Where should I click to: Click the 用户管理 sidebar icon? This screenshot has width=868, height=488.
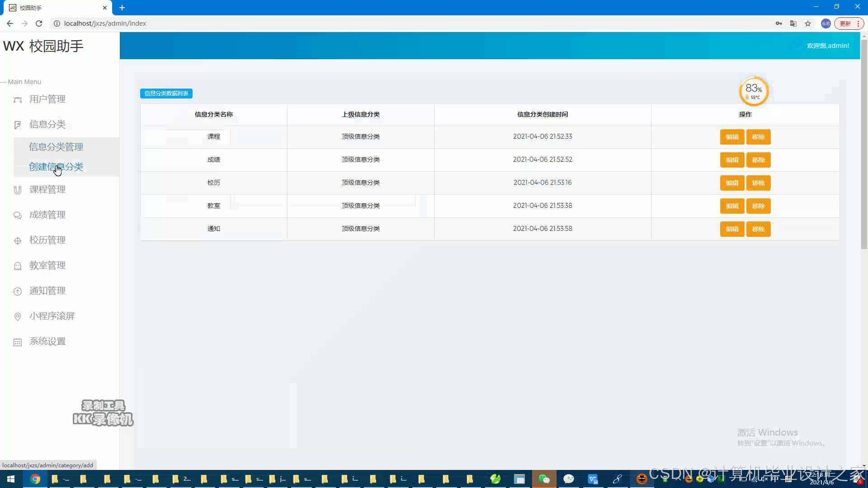click(18, 100)
